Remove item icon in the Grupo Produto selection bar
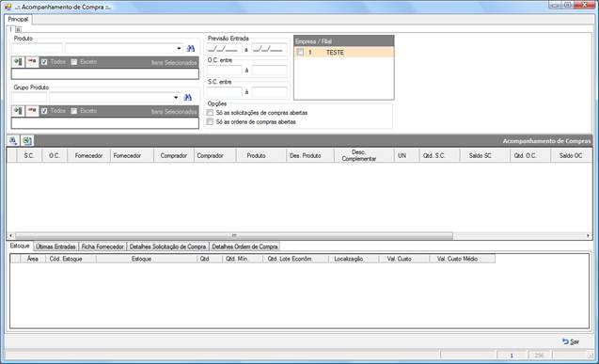 [32, 111]
